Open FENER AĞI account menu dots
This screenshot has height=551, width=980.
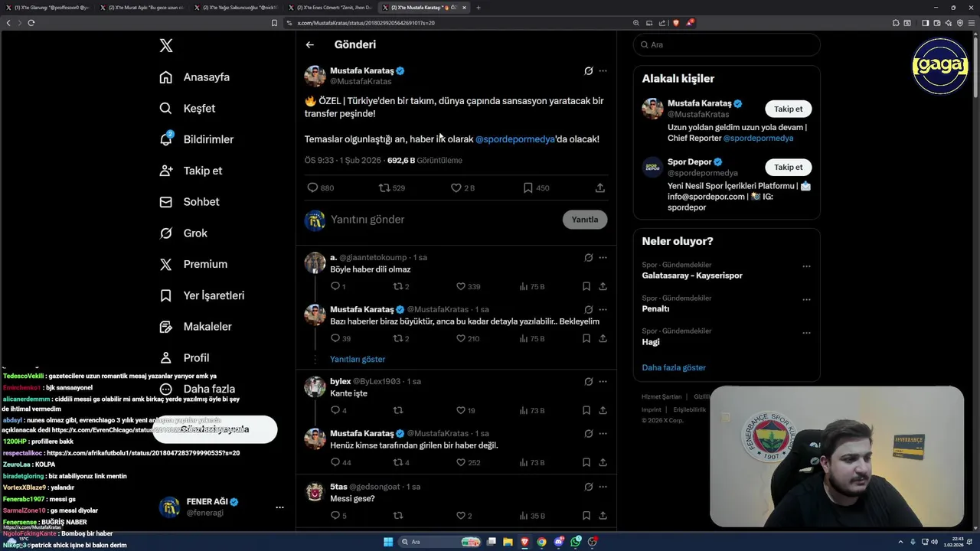click(x=279, y=507)
